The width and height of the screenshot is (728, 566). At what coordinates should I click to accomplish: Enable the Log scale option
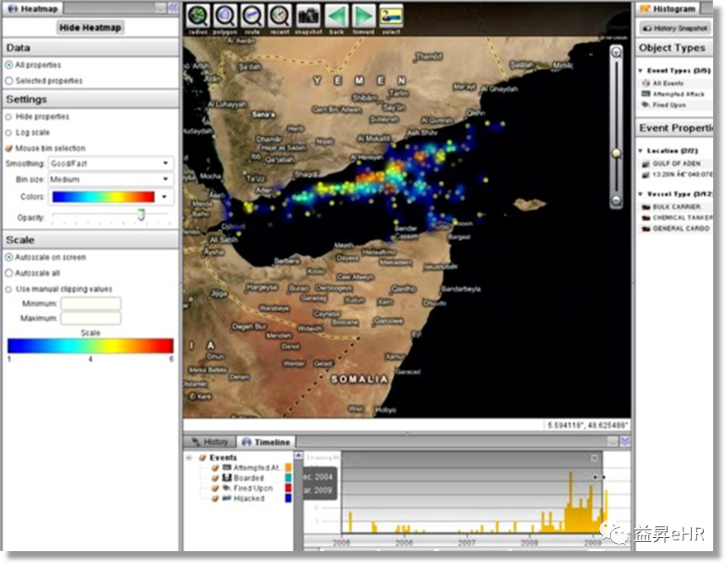click(9, 133)
